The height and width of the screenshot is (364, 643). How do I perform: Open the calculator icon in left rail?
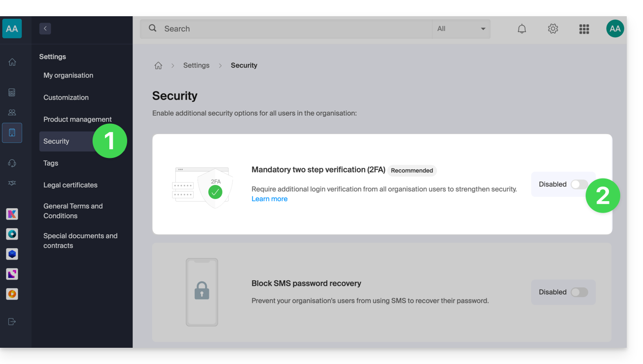12,92
